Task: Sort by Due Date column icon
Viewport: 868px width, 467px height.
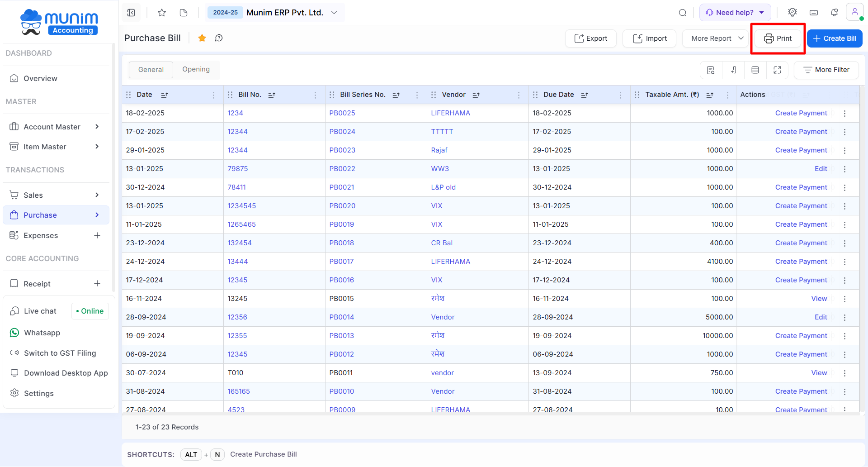Action: coord(585,95)
